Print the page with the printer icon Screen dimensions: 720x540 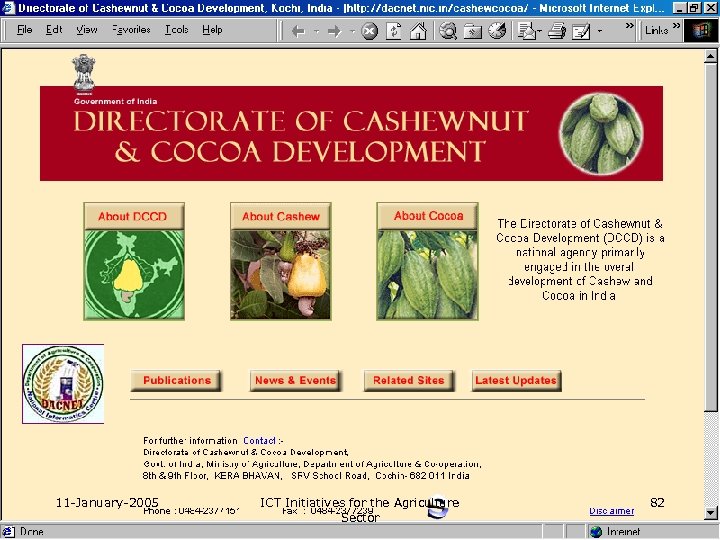pyautogui.click(x=557, y=31)
